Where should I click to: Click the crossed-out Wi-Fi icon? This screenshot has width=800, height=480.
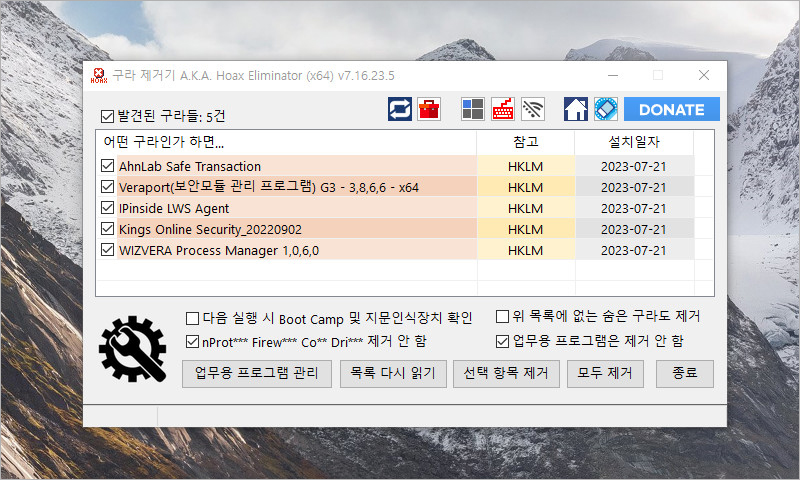click(x=533, y=109)
